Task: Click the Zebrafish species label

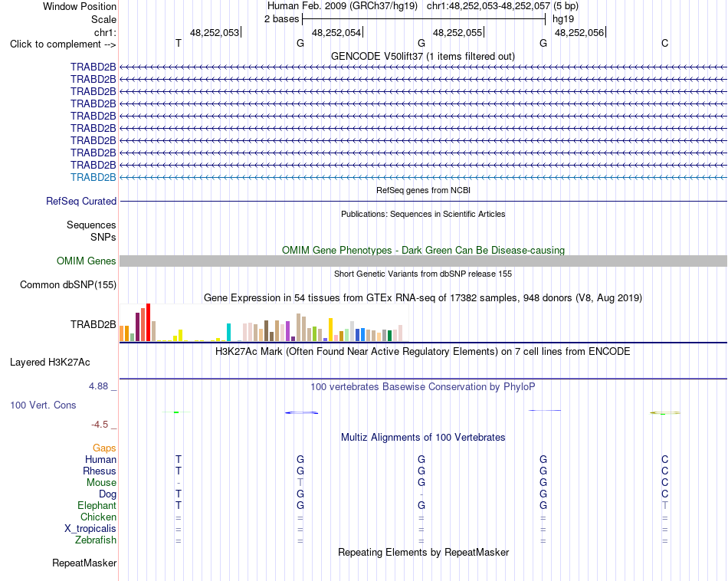Action: [x=96, y=540]
